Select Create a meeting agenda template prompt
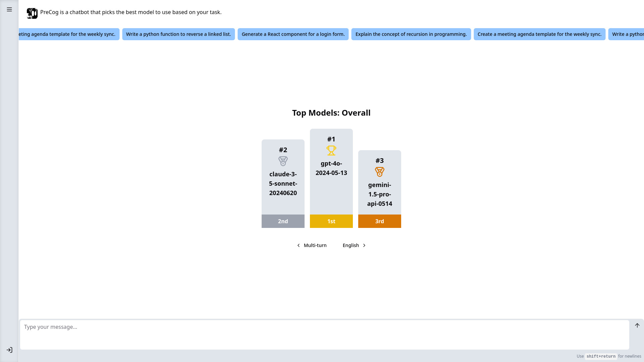 [x=540, y=34]
